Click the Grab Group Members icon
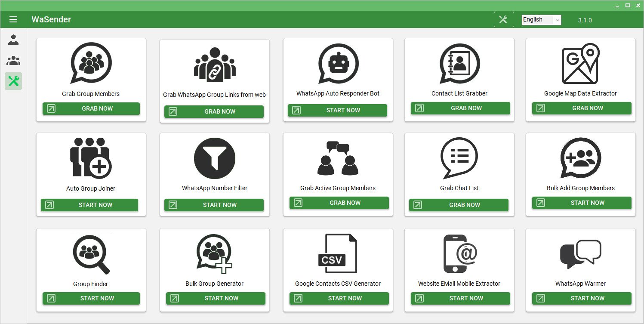Screen dimensions: 644x324 click(x=91, y=63)
